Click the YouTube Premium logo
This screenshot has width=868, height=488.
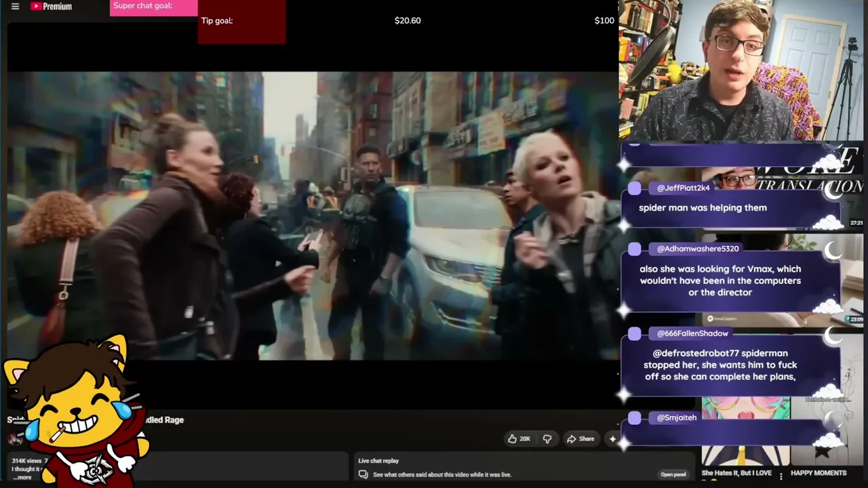tap(51, 7)
